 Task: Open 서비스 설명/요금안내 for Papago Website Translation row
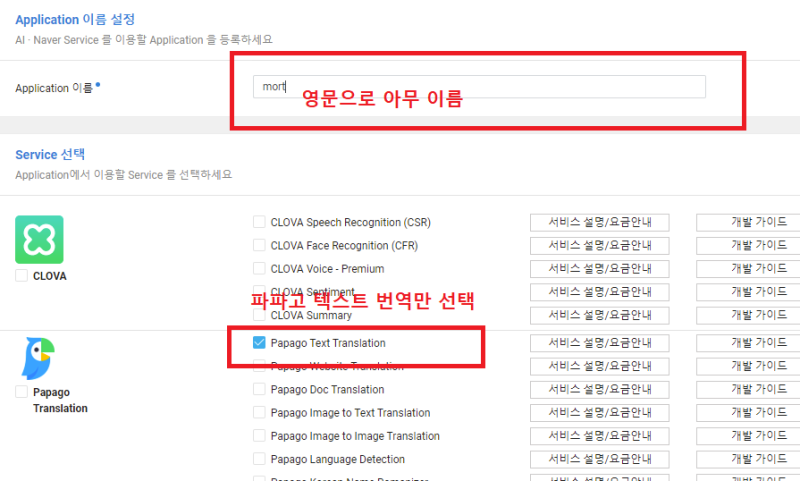599,366
